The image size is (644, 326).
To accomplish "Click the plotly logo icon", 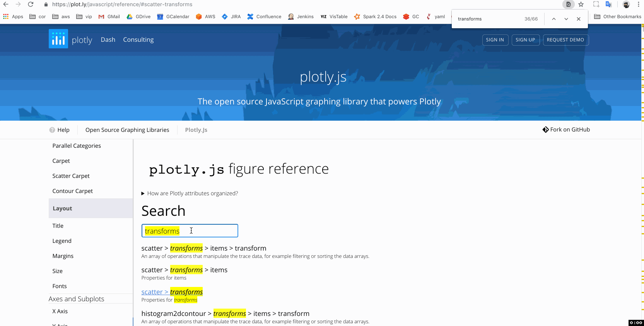I will 58,38.
